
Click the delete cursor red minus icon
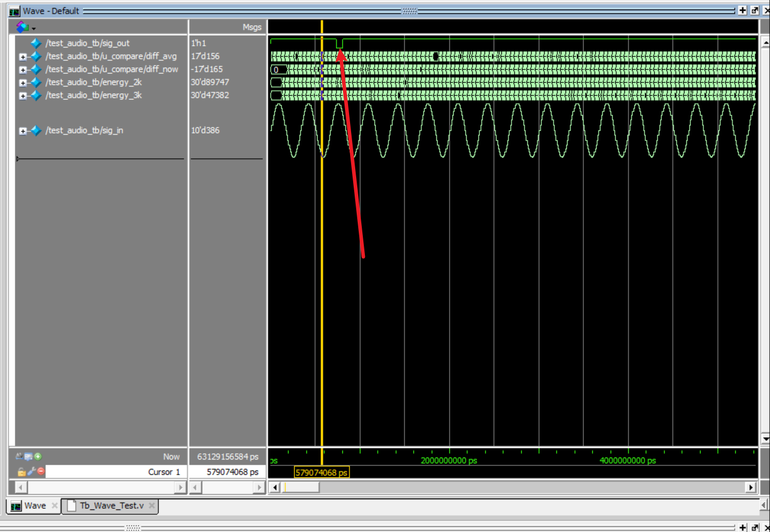tap(41, 471)
